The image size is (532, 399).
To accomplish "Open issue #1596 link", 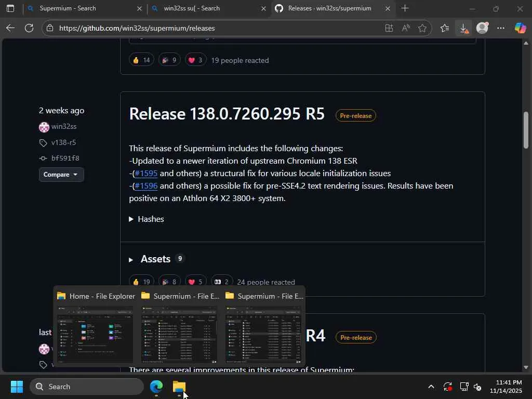I will (x=146, y=186).
